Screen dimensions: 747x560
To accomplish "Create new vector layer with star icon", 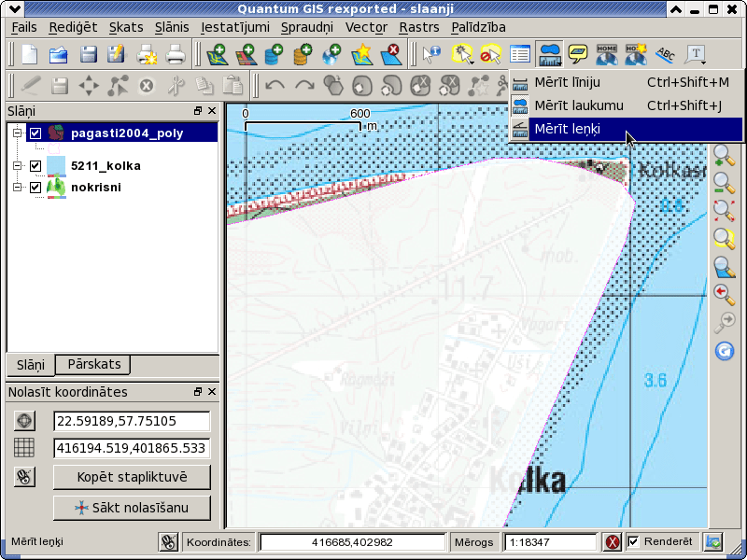I will [x=361, y=54].
